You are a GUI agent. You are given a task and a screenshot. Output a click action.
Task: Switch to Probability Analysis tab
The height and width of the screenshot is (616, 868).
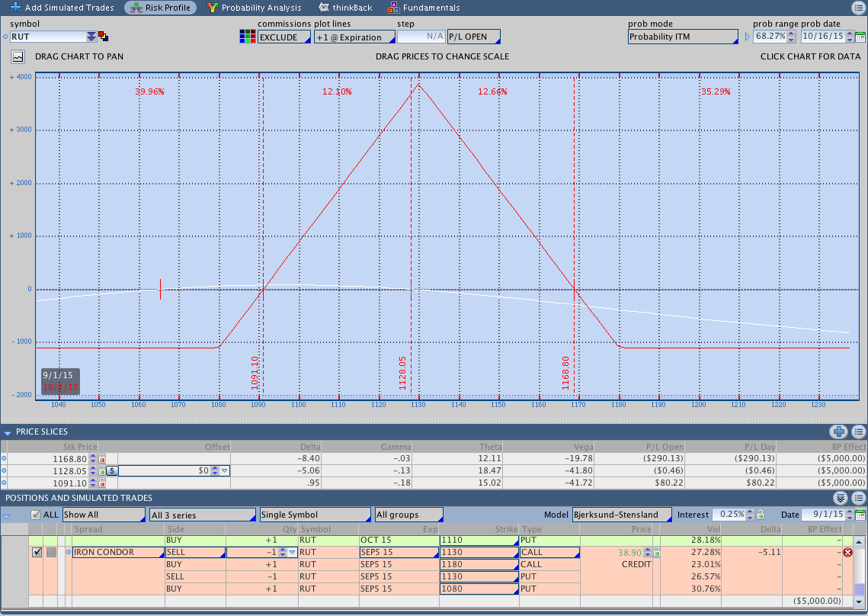(254, 8)
